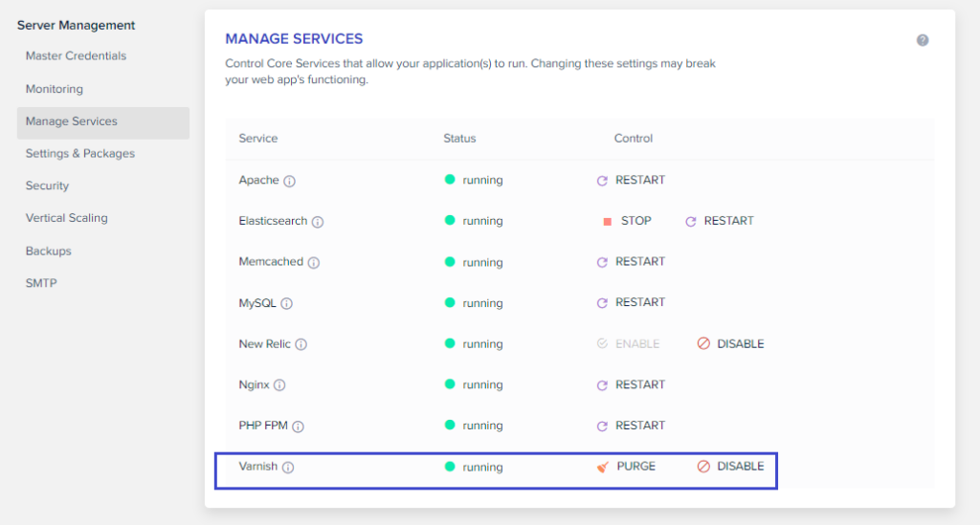Click the greyed-out Enable for New Relic
This screenshot has height=525, width=980.
(x=628, y=344)
